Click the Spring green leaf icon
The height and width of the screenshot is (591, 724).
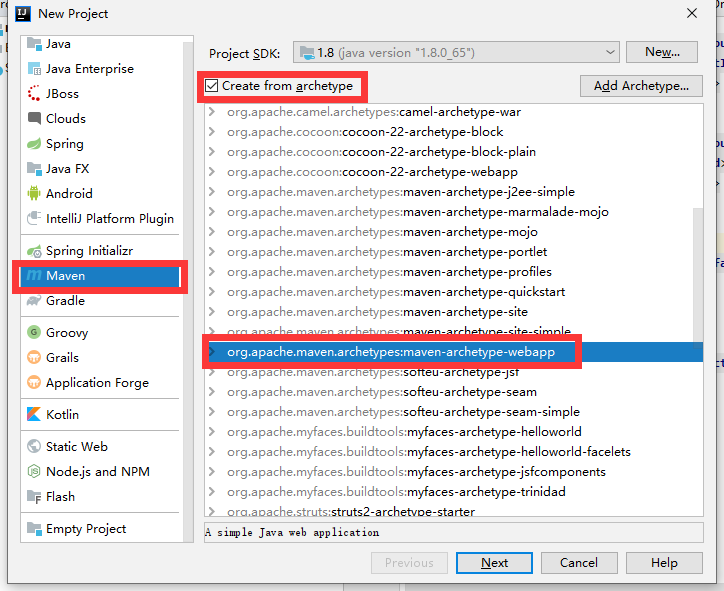[34, 144]
